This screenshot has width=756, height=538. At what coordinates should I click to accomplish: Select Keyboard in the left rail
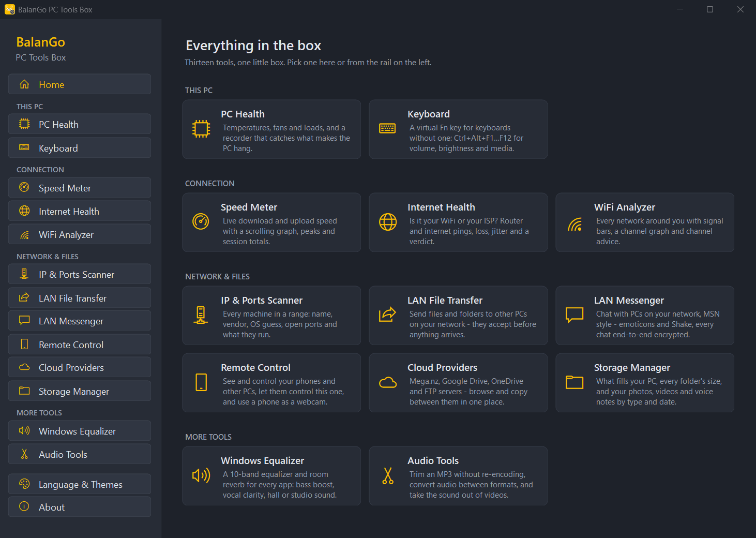point(80,148)
